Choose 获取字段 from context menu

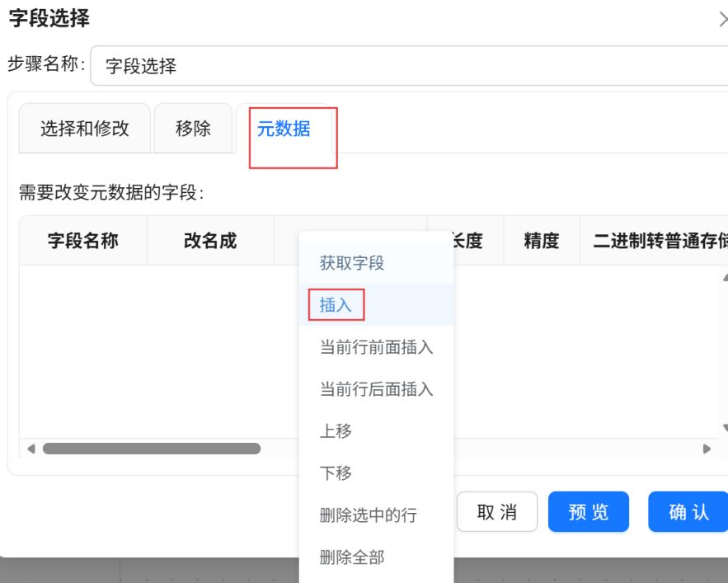[376, 263]
